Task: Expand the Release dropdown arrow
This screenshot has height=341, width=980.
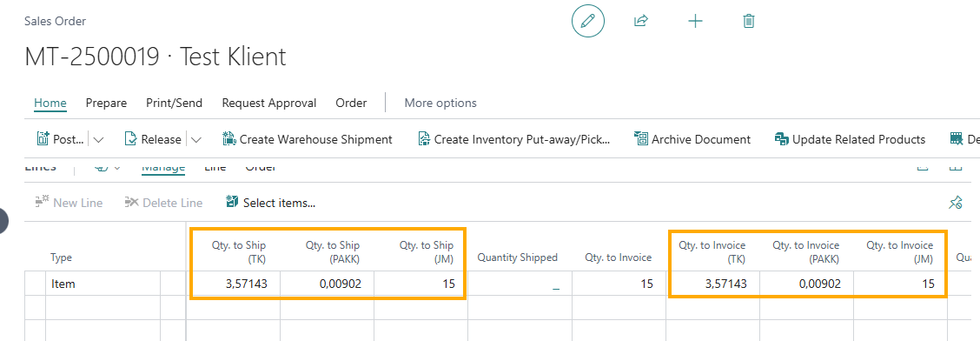Action: tap(196, 139)
